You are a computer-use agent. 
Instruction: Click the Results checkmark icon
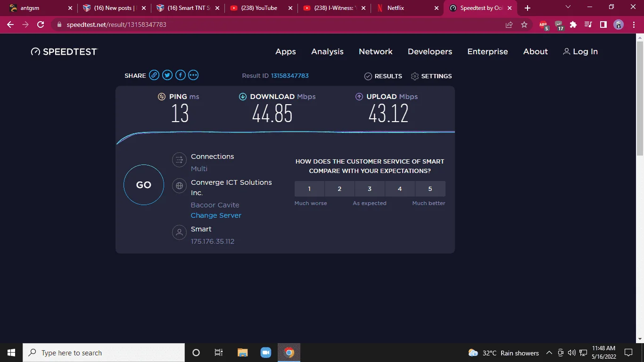tap(368, 76)
